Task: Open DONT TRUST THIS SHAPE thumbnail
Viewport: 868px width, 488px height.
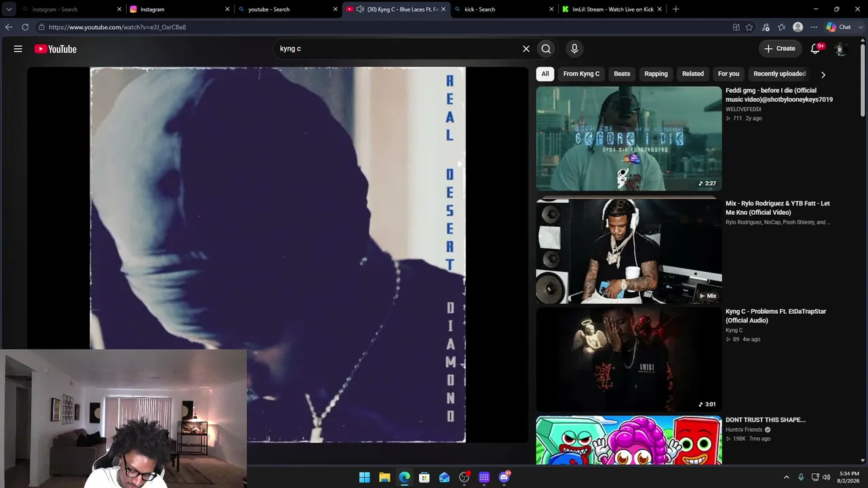Action: (629, 441)
